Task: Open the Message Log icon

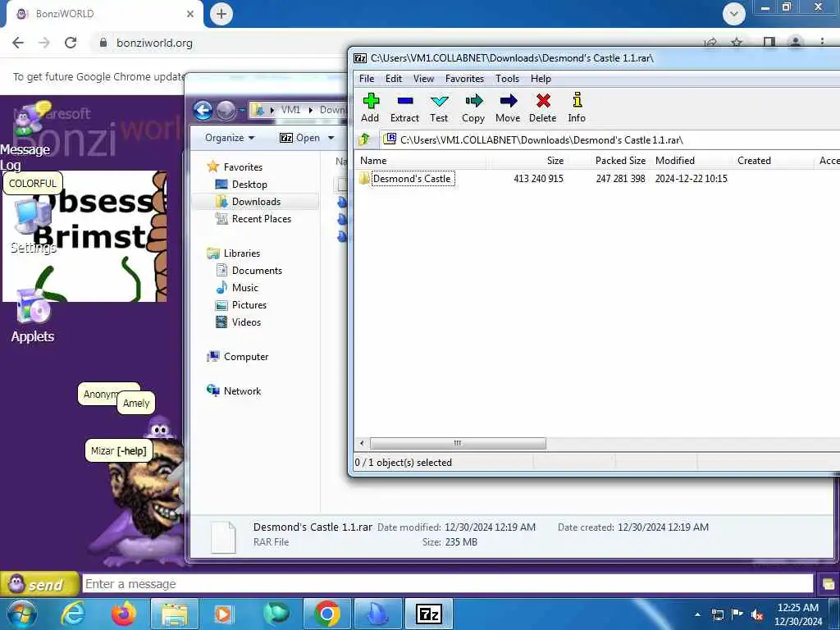Action: coord(25,138)
